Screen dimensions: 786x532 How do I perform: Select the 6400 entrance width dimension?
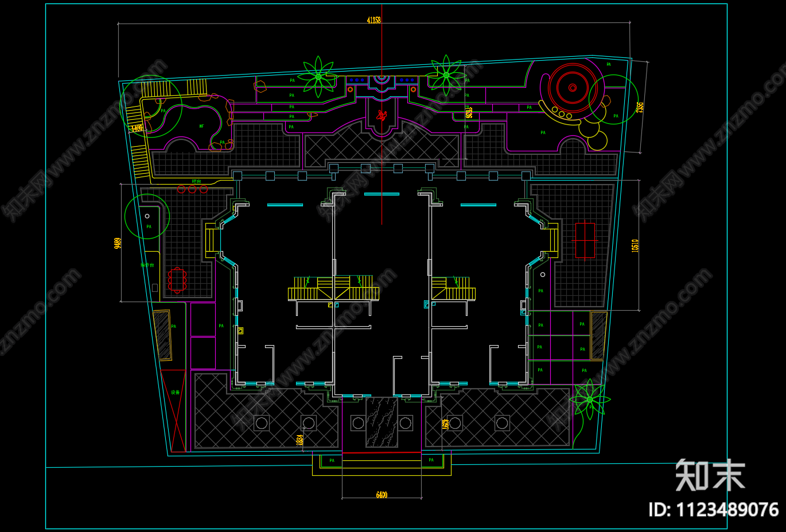(x=382, y=495)
